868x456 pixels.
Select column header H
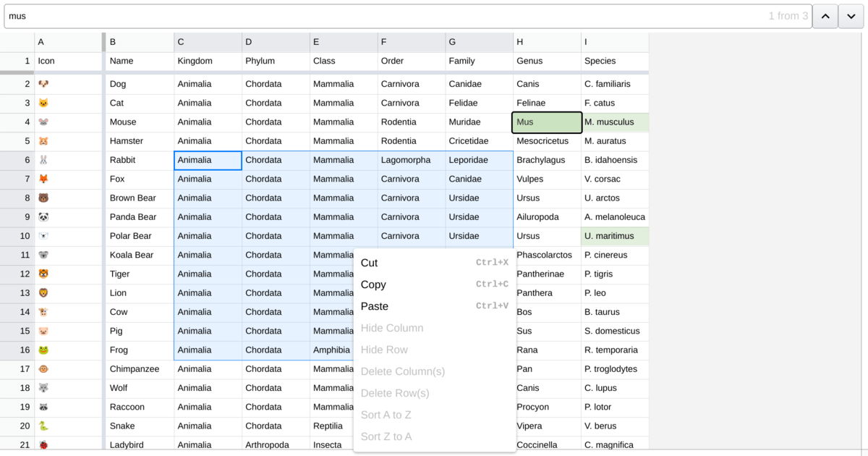(546, 42)
